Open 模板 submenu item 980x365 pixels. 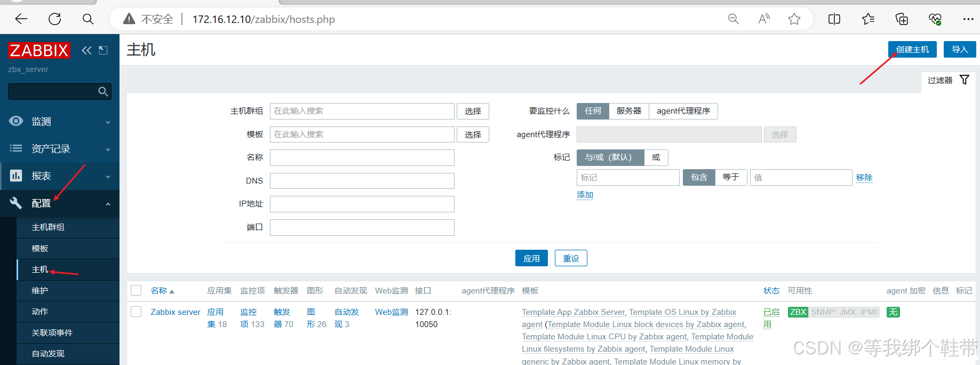[68, 249]
